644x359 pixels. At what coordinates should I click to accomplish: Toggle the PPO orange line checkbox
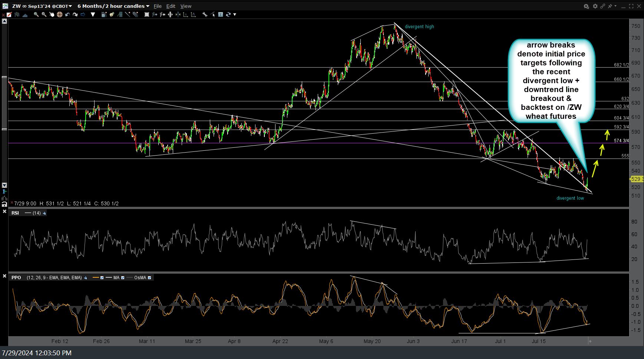coord(102,278)
